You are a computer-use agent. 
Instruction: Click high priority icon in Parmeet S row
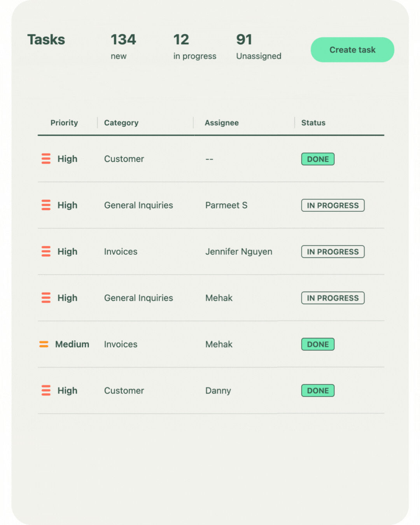(x=46, y=205)
